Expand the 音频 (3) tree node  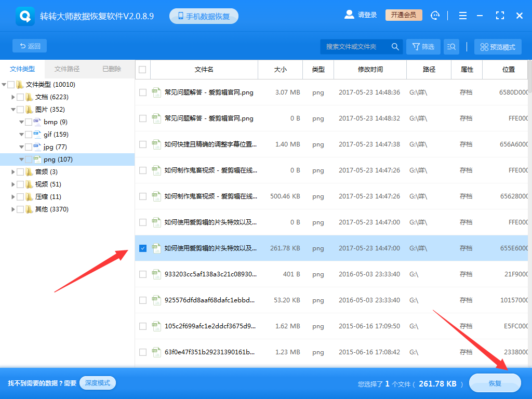[x=13, y=171]
